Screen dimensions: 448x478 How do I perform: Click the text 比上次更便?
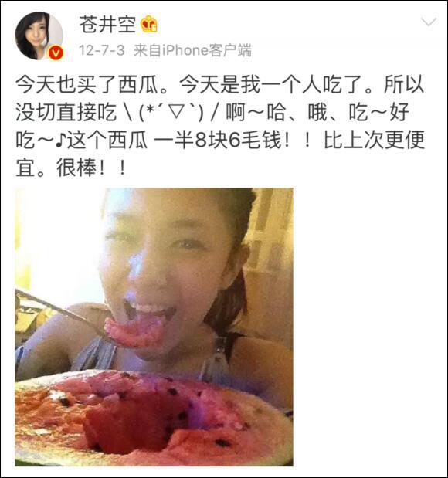(374, 141)
